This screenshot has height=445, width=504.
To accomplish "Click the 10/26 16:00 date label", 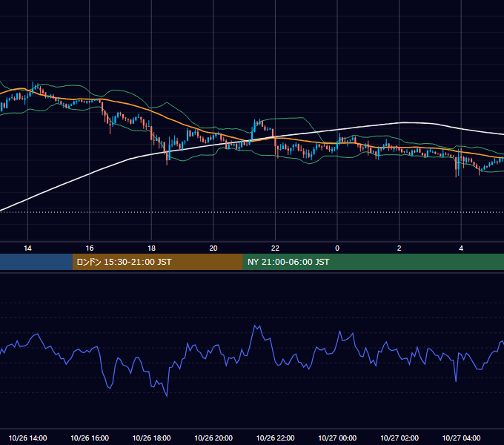I will click(90, 438).
